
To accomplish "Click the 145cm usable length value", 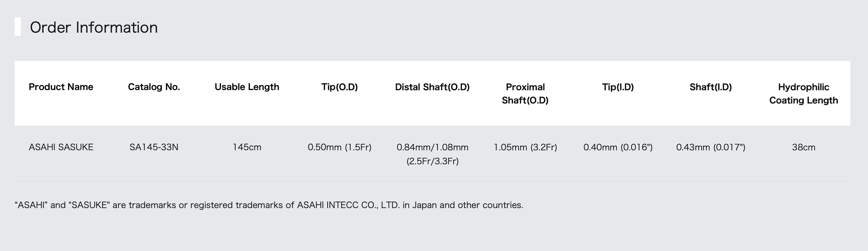I will 247,147.
